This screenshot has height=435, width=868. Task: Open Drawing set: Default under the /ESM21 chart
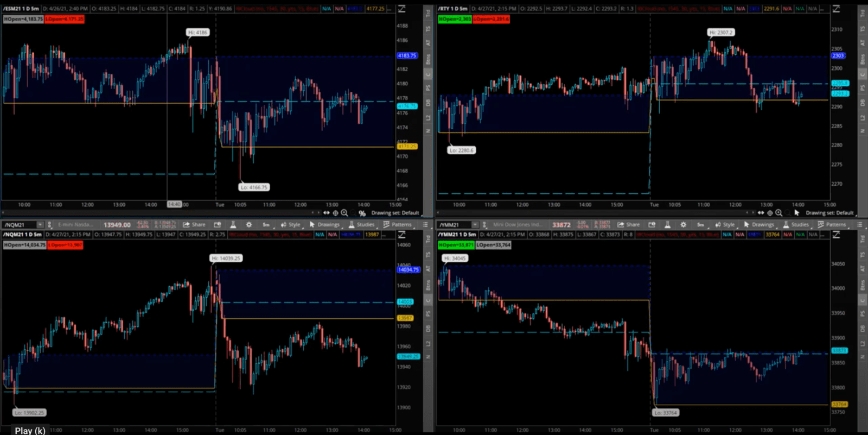pyautogui.click(x=395, y=213)
